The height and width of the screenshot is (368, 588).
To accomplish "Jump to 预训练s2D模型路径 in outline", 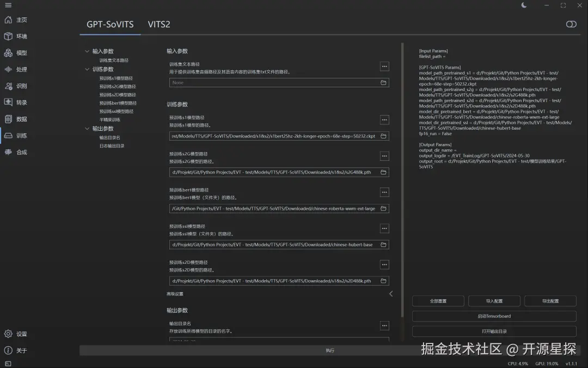I will [x=118, y=95].
